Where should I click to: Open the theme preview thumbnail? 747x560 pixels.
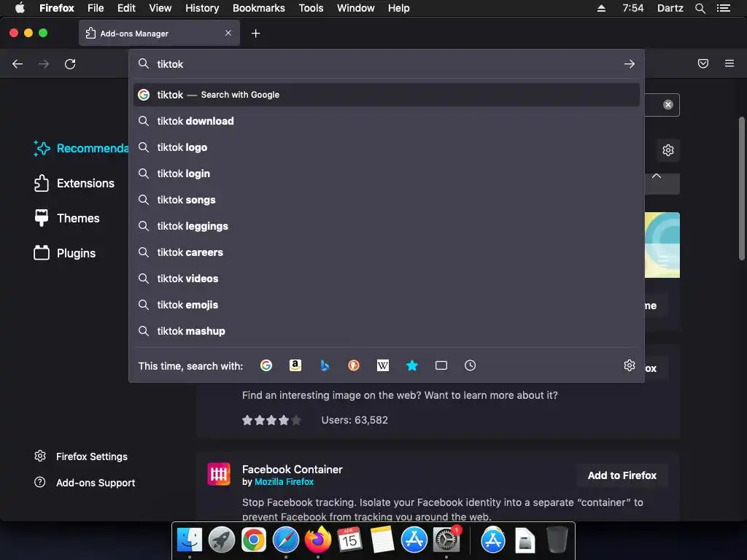point(662,245)
